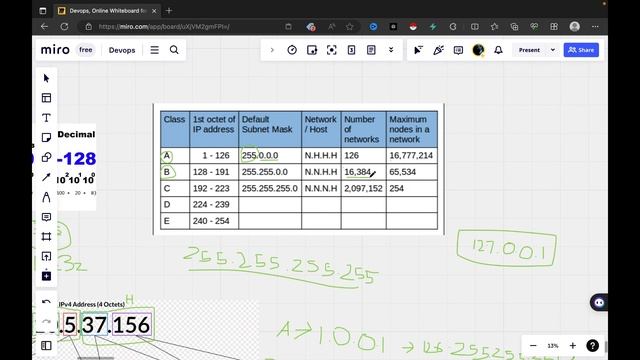
Task: Select the handwritten 127.0.0.1 drawing
Action: pos(507,249)
